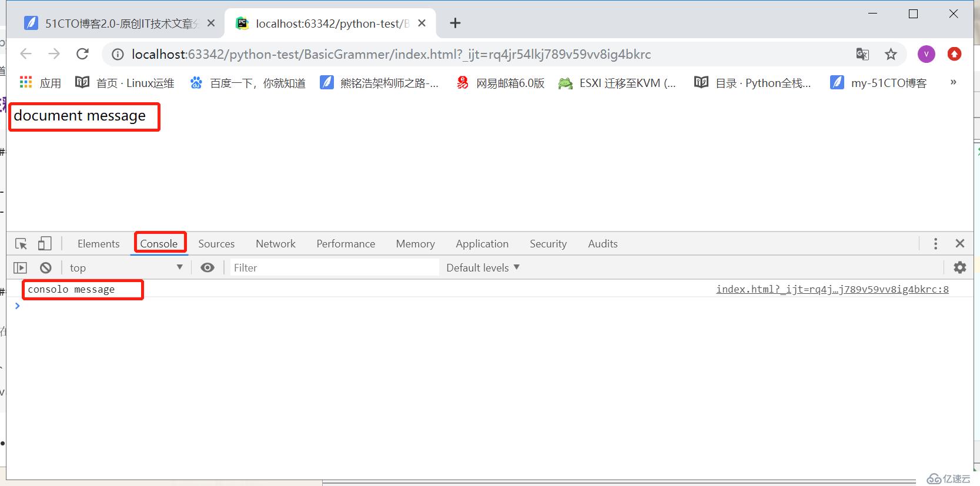Bookmark this page with the star icon
Image resolution: width=980 pixels, height=486 pixels.
click(x=891, y=54)
